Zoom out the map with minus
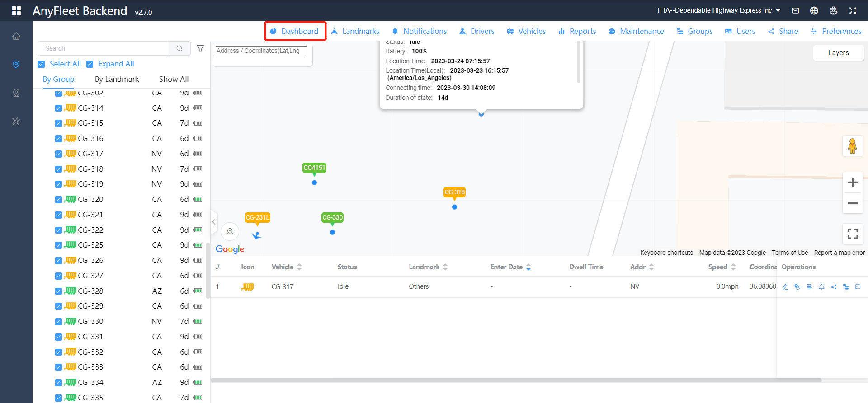 (x=853, y=203)
